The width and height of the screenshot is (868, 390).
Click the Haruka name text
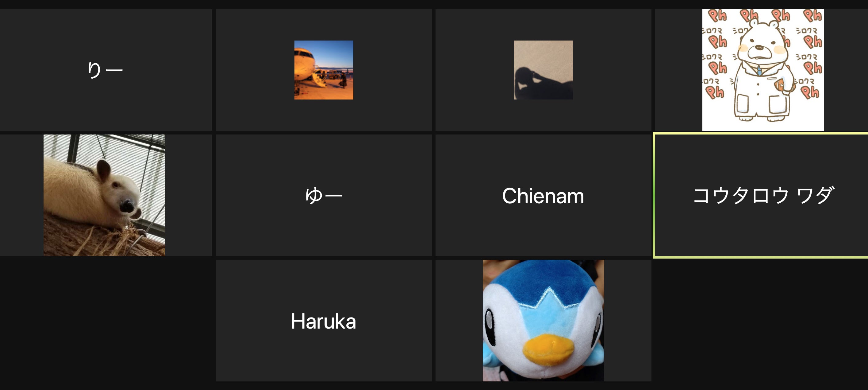click(324, 321)
